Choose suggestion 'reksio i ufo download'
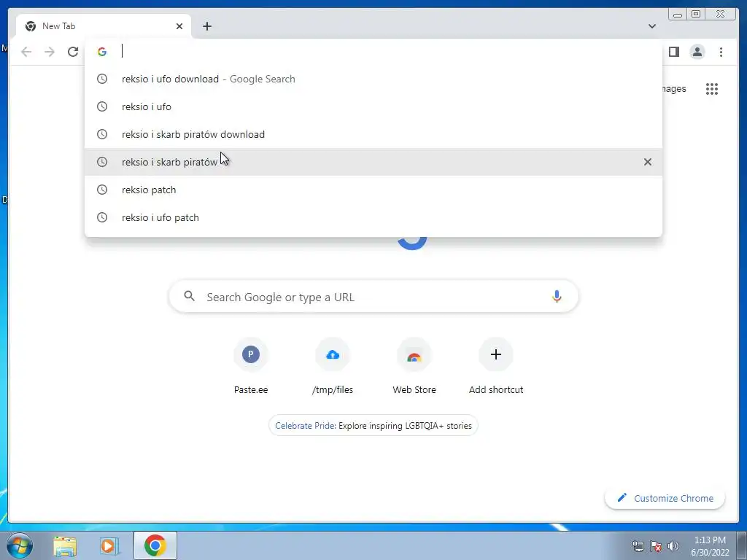 coord(373,79)
